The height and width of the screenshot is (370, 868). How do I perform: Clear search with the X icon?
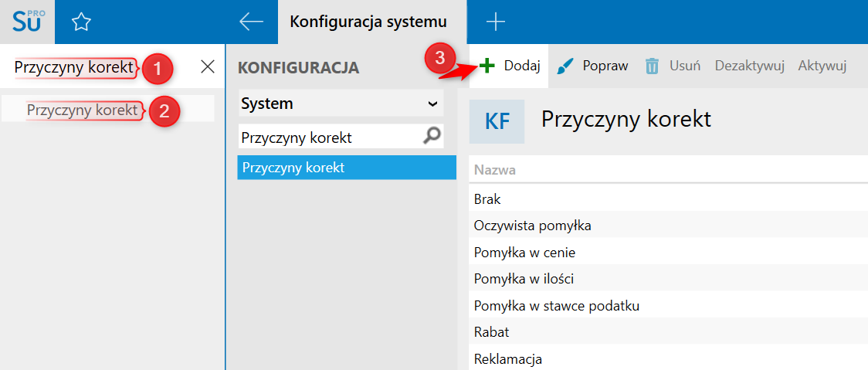(x=208, y=67)
